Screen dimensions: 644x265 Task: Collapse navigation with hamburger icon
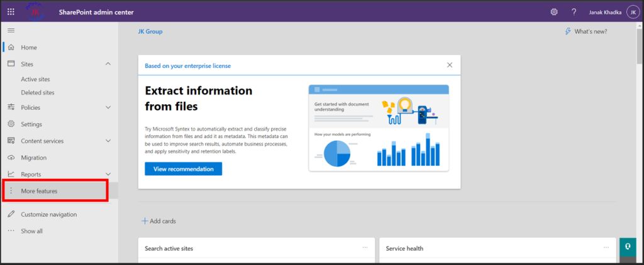pyautogui.click(x=11, y=30)
